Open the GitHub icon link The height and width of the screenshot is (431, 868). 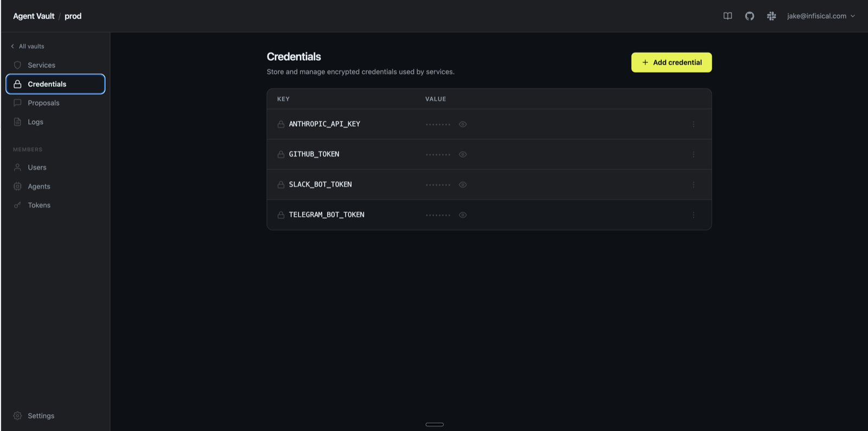coord(749,16)
